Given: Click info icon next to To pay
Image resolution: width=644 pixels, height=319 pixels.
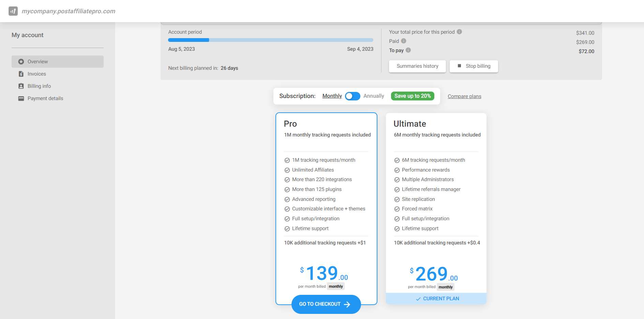Looking at the screenshot, I should tap(408, 50).
